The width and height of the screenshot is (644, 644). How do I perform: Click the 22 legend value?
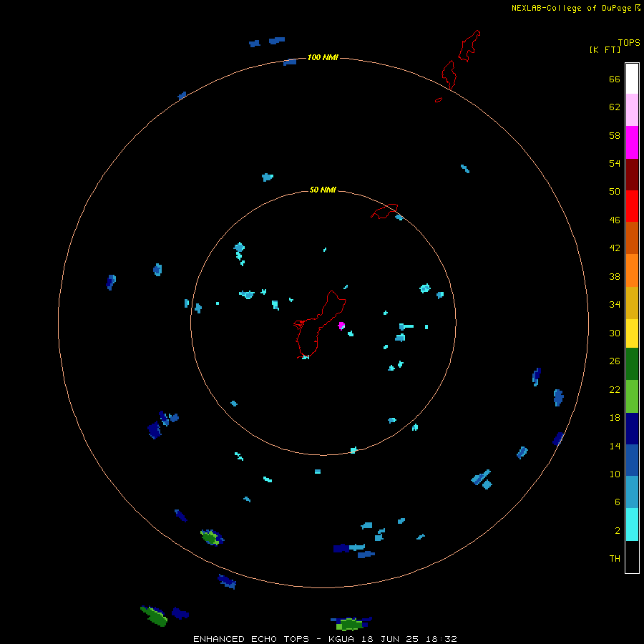pyautogui.click(x=615, y=389)
